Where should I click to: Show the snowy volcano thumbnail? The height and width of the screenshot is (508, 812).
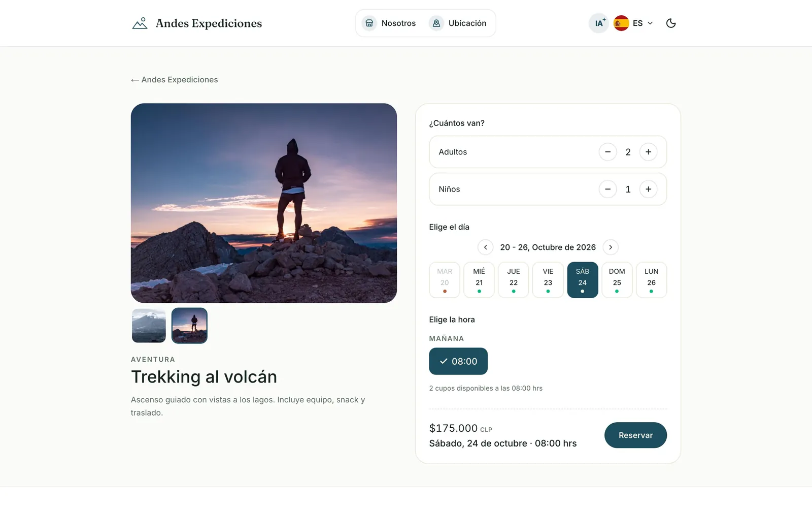pos(149,326)
